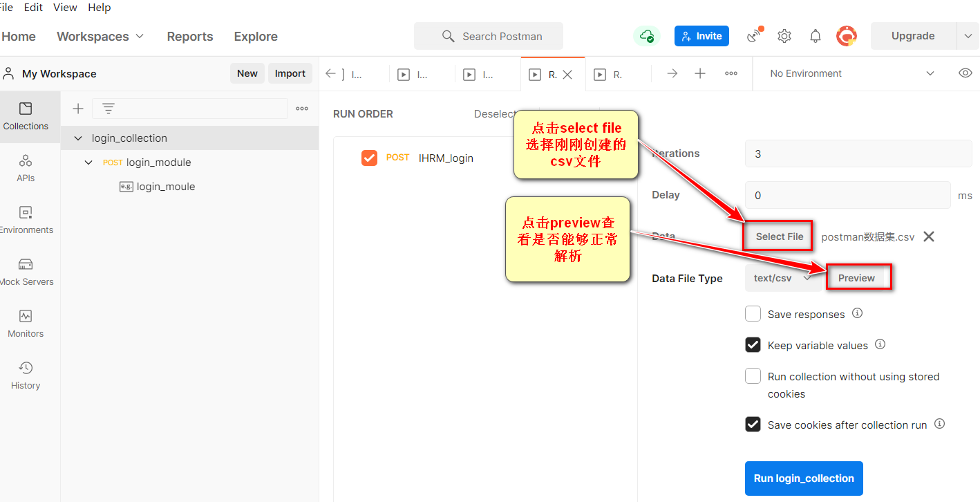Enable the Save responses checkbox
Viewport: 980px width, 502px height.
pos(753,314)
